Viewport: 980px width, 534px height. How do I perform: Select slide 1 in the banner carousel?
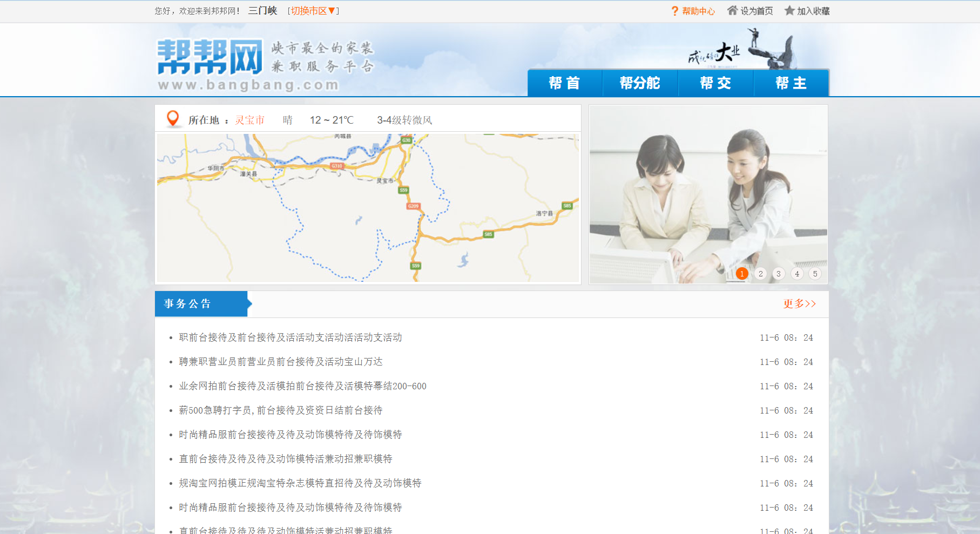[742, 274]
